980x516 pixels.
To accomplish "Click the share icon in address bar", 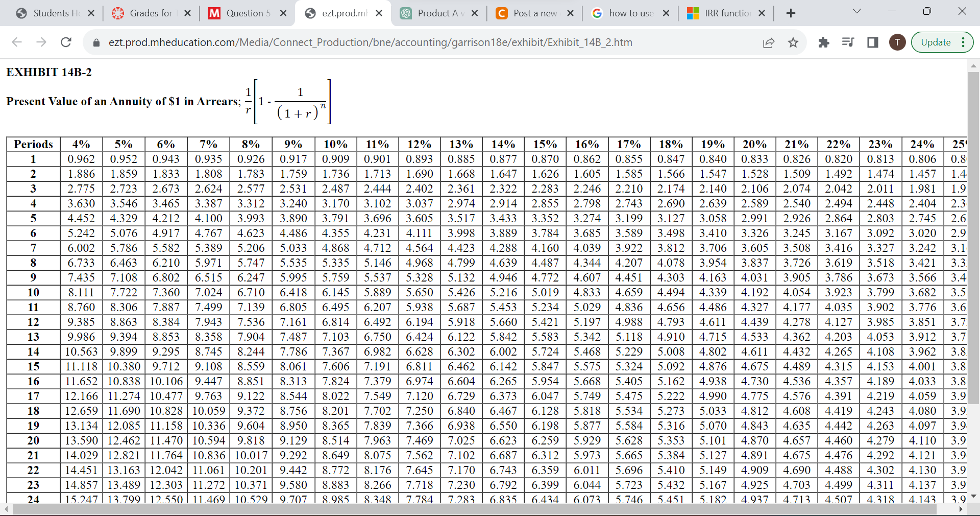I will click(x=769, y=42).
